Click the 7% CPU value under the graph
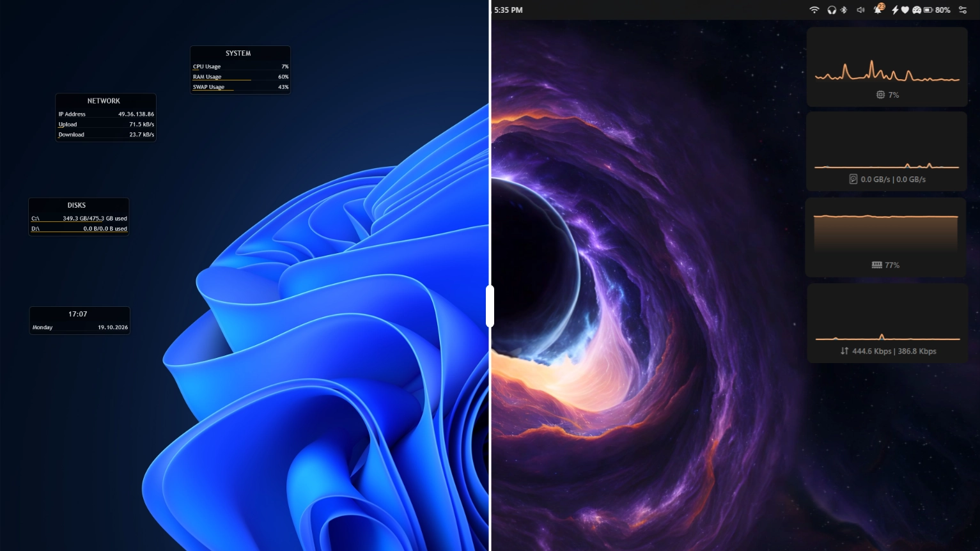 pos(894,95)
